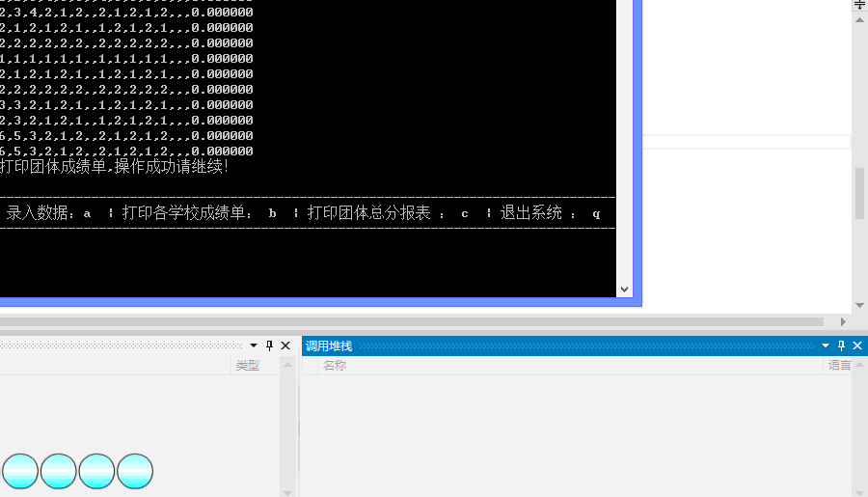
Task: Click the Call Stack panel's scroll-down arrow
Action: click(x=859, y=492)
